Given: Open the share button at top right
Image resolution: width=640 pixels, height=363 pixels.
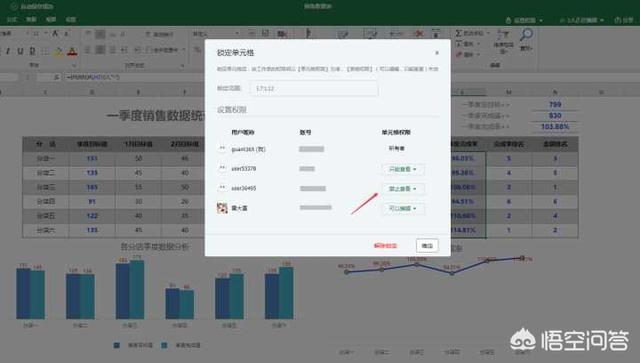Looking at the screenshot, I should coord(624,20).
